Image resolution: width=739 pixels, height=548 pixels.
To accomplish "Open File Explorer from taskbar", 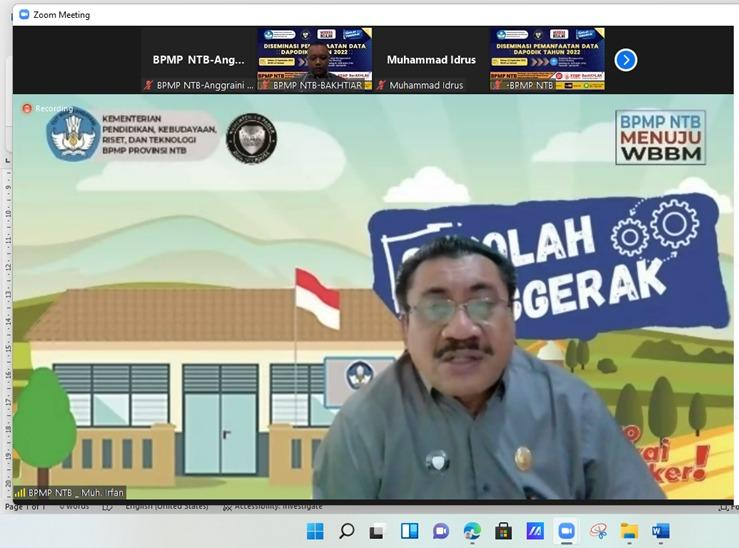I will (629, 531).
